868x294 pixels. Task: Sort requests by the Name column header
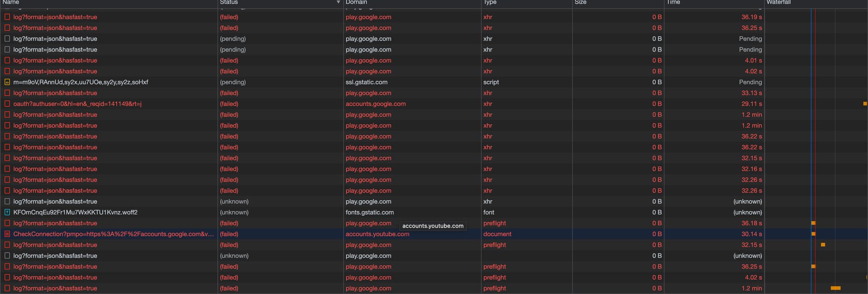pos(11,3)
